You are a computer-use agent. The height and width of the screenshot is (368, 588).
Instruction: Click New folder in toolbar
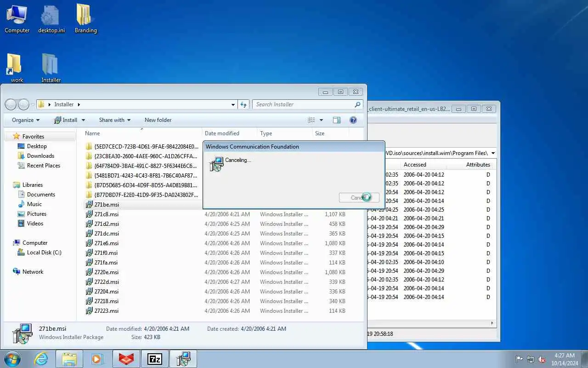coord(158,120)
